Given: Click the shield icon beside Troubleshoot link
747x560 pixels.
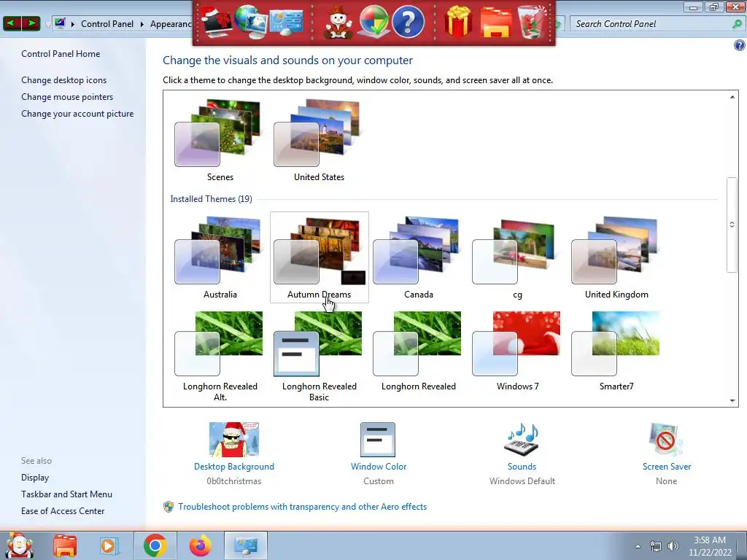Looking at the screenshot, I should click(x=169, y=507).
